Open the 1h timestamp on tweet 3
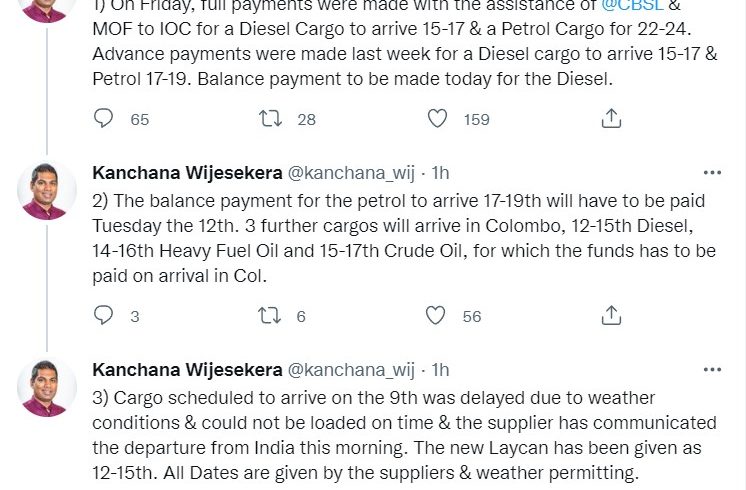Viewport: 746px width, 490px height. pos(440,370)
